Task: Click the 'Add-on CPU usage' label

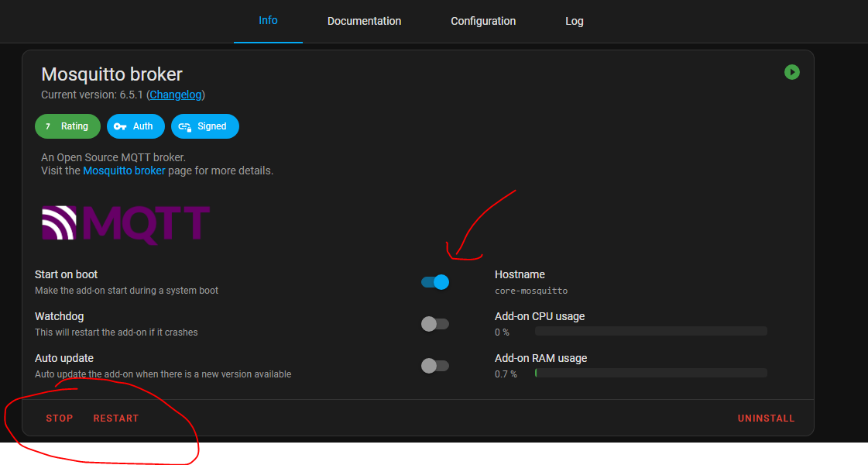Action: point(540,316)
